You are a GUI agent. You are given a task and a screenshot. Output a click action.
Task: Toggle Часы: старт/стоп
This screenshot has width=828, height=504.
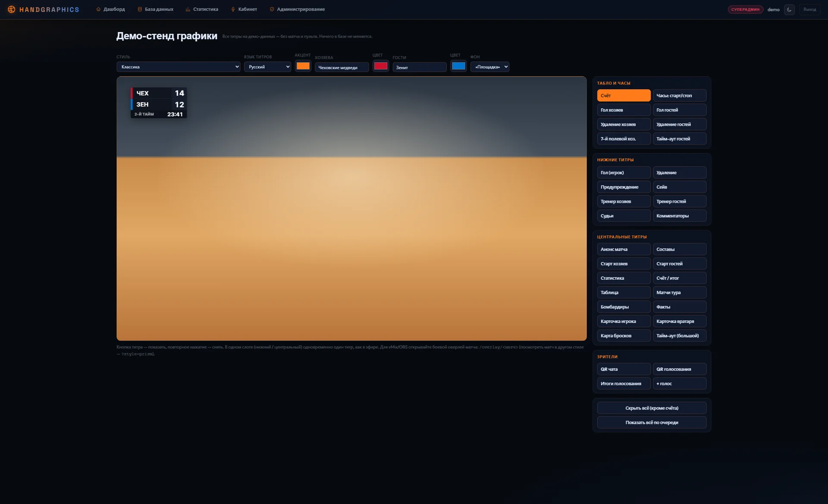(x=679, y=96)
